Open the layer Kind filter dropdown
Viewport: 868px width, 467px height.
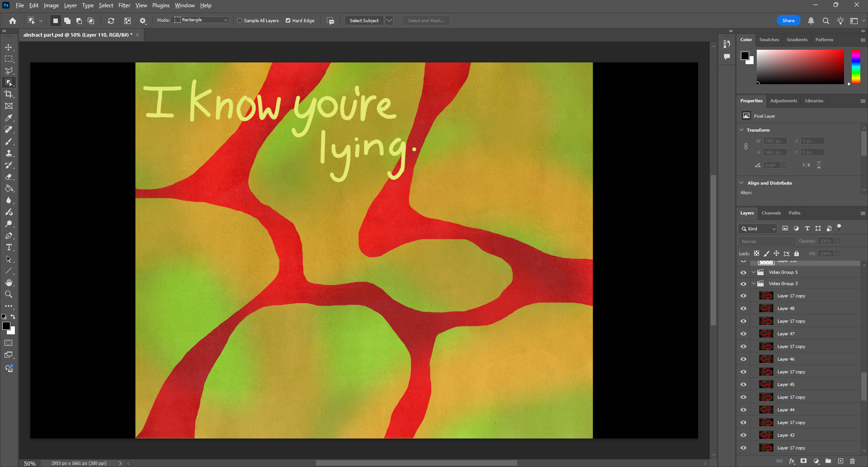click(x=758, y=229)
